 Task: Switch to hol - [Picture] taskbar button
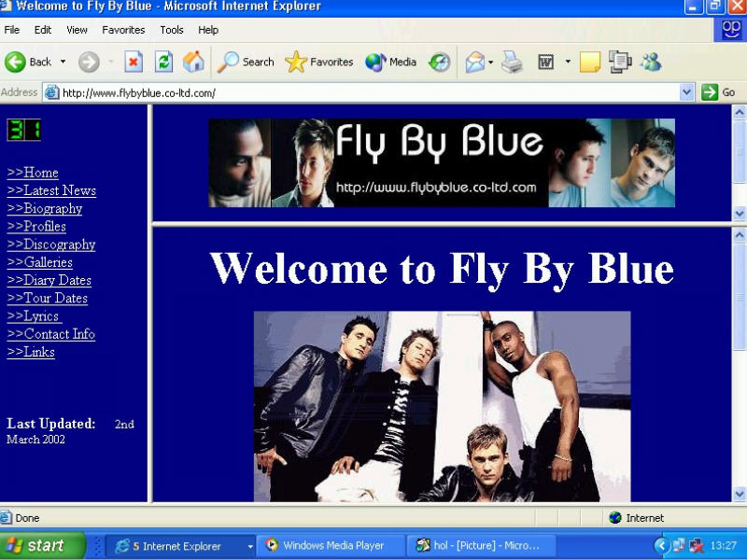pos(480,546)
